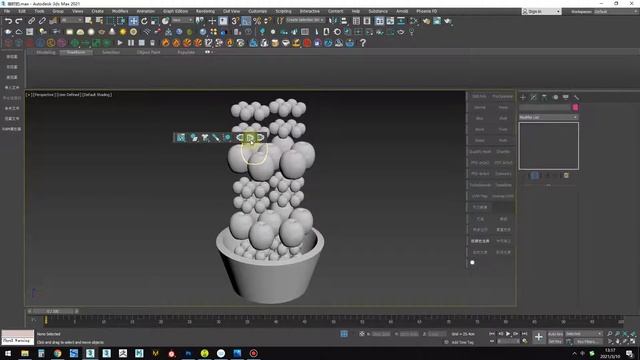The width and height of the screenshot is (640, 360).
Task: Select the Unlink Selection tool
Action: coord(42,20)
